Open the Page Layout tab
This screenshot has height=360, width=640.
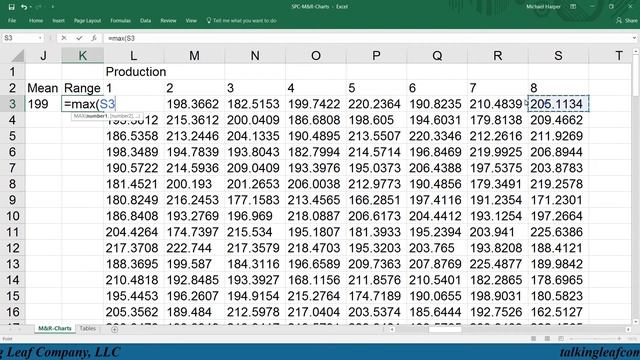coord(87,20)
